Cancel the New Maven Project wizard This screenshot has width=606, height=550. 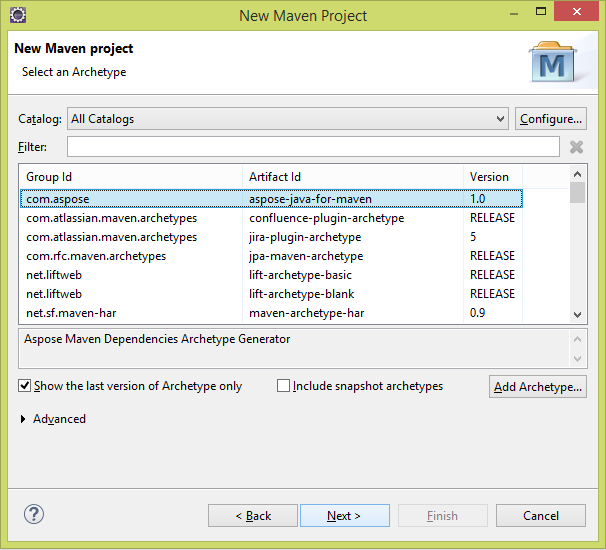pyautogui.click(x=541, y=516)
